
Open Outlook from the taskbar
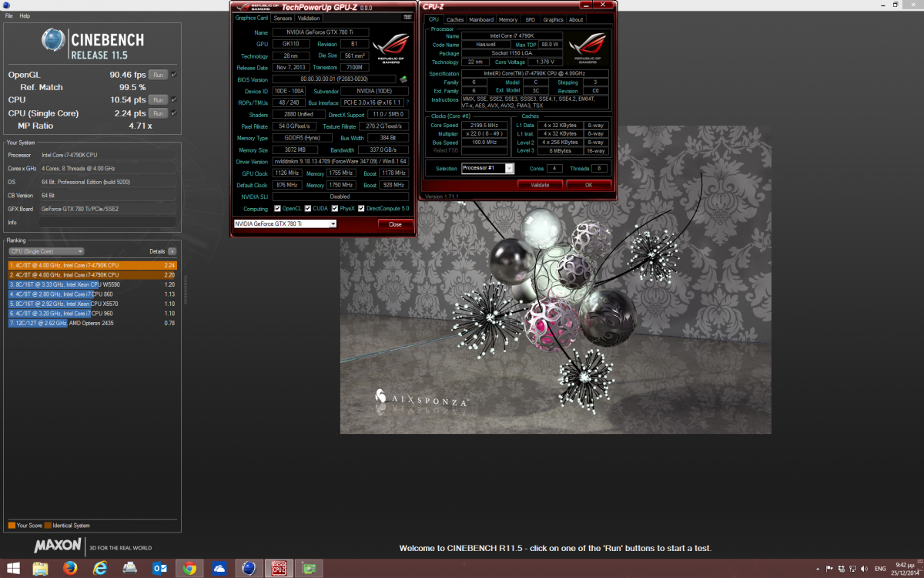click(x=160, y=569)
